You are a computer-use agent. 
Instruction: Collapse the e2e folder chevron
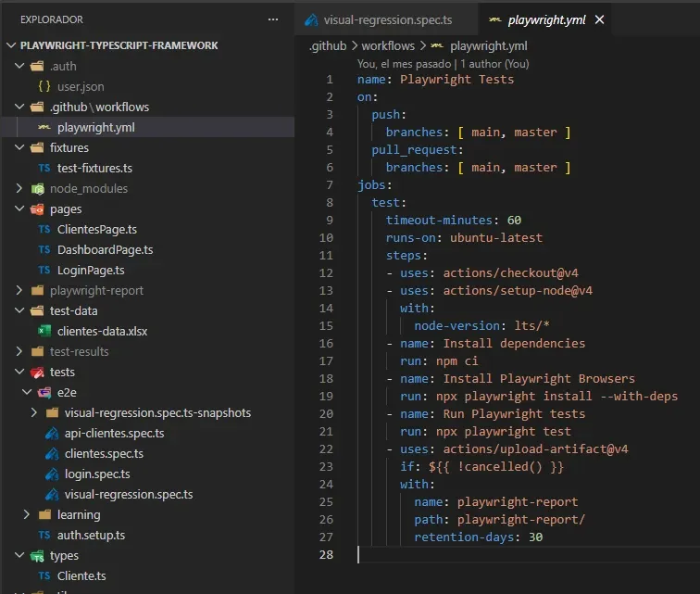tap(27, 392)
